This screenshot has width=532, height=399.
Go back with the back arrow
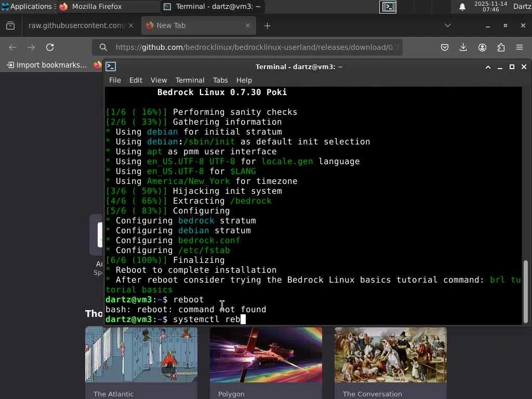click(x=12, y=47)
